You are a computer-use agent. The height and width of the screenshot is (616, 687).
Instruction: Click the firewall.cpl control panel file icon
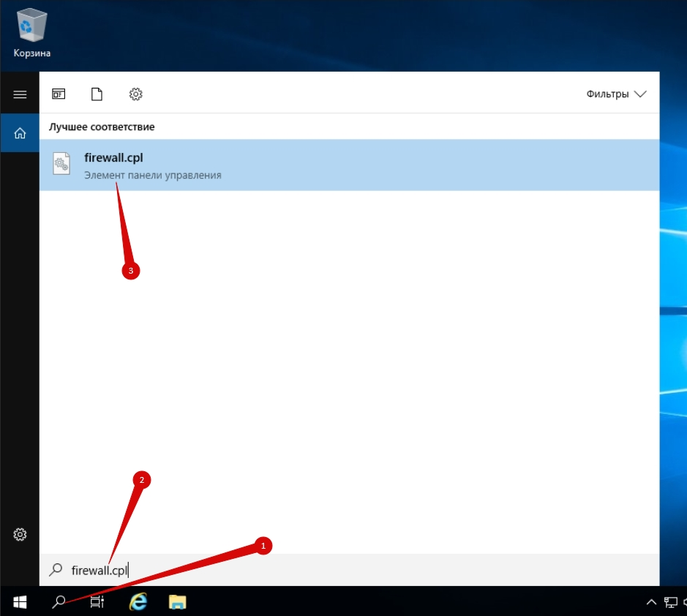point(61,164)
